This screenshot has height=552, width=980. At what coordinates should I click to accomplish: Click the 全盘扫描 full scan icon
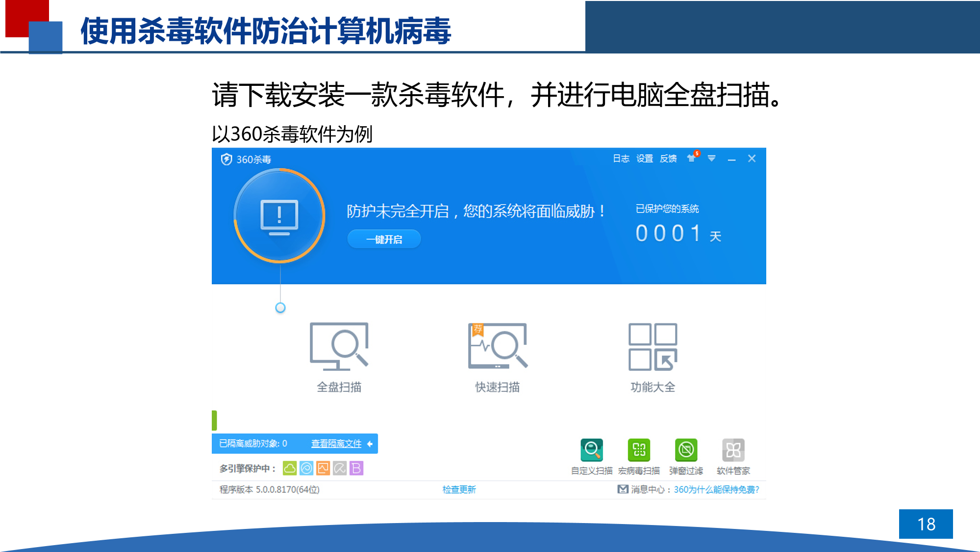[x=339, y=346]
